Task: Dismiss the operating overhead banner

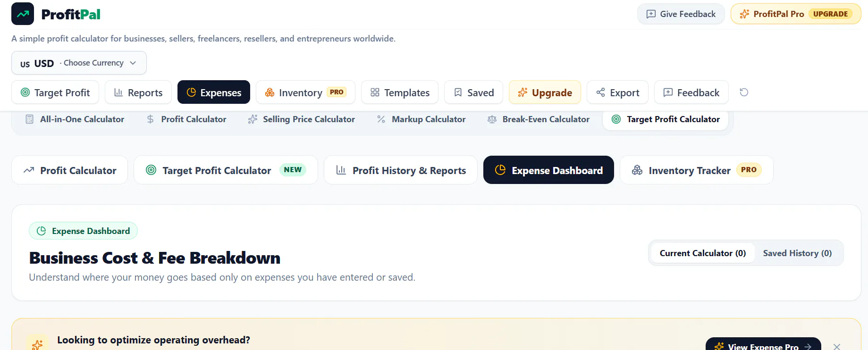Action: pyautogui.click(x=837, y=347)
